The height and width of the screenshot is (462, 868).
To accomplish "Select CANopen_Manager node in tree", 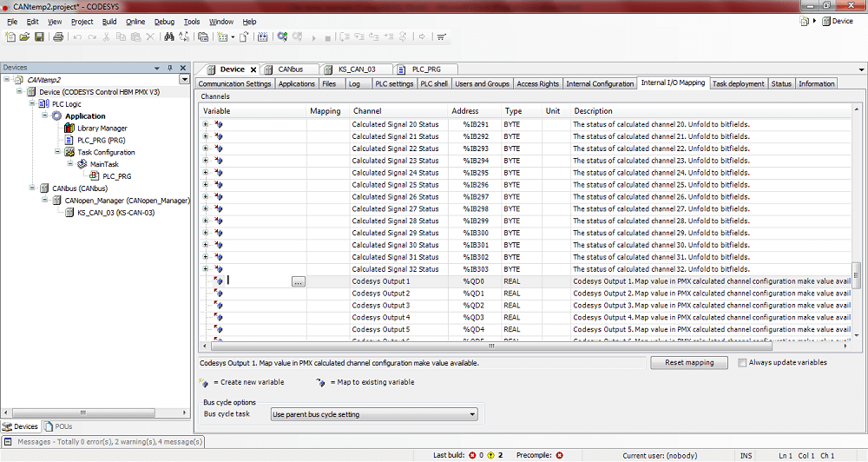I will (x=127, y=201).
